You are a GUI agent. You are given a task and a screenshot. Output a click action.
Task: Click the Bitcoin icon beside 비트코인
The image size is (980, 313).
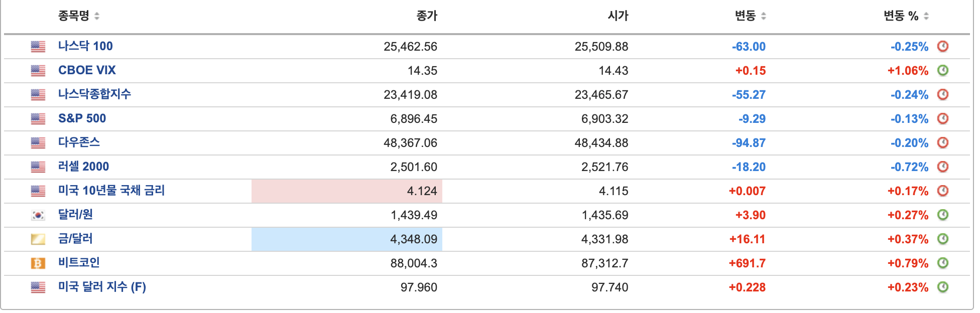pos(38,263)
